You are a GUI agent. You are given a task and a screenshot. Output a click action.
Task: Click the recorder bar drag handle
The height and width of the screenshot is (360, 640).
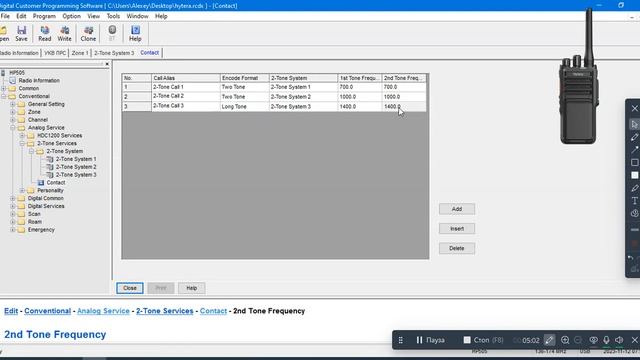(x=401, y=340)
